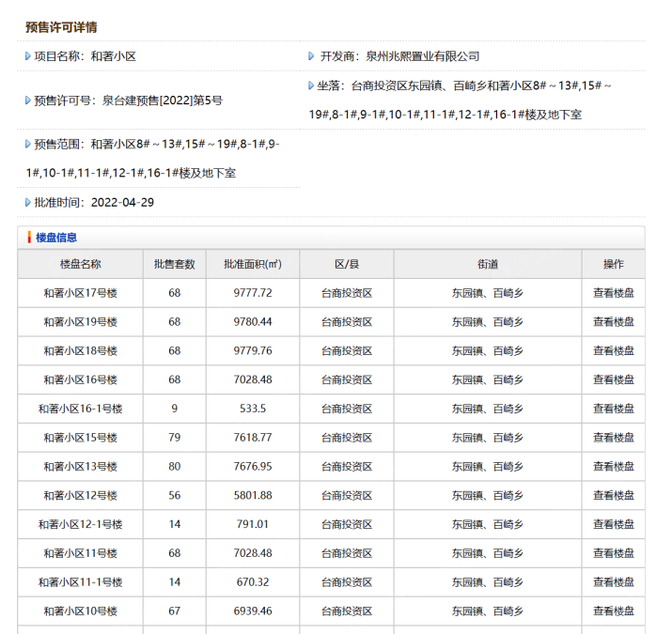Click the area value 6939.46
This screenshot has width=672, height=634.
253,611
